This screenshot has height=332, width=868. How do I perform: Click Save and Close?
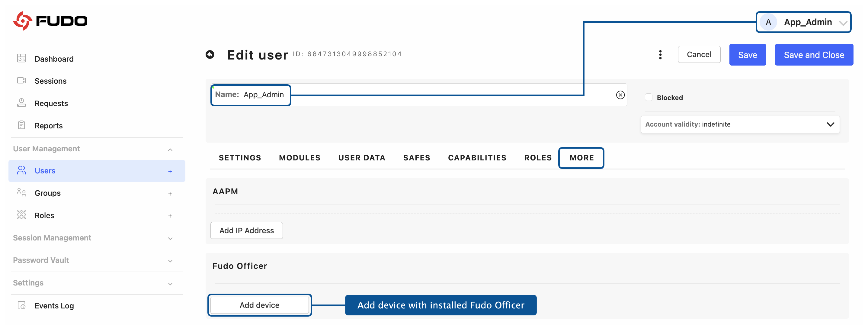coord(814,55)
